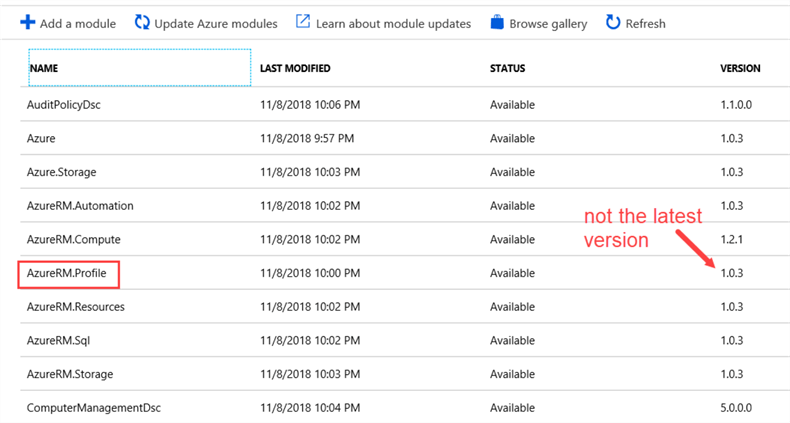Click version 1.0.3 in AzureRM.Resources row

pyautogui.click(x=732, y=307)
